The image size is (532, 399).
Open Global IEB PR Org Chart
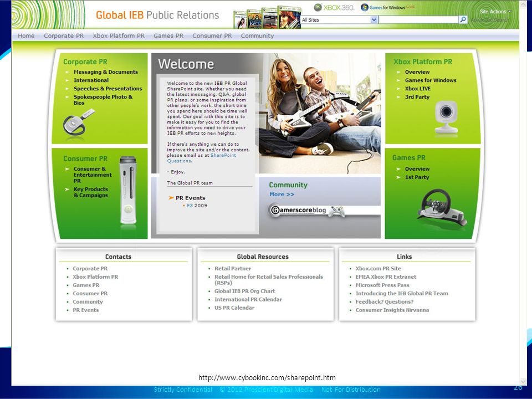244,291
